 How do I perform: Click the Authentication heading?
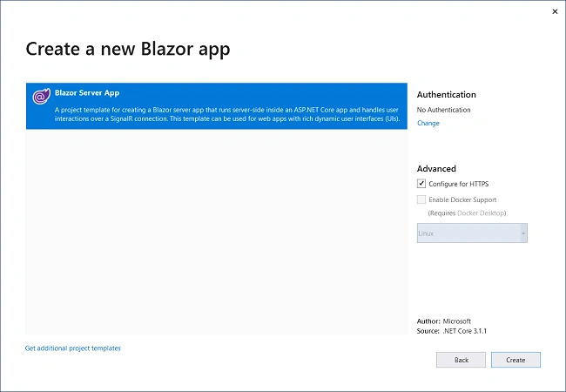(447, 95)
